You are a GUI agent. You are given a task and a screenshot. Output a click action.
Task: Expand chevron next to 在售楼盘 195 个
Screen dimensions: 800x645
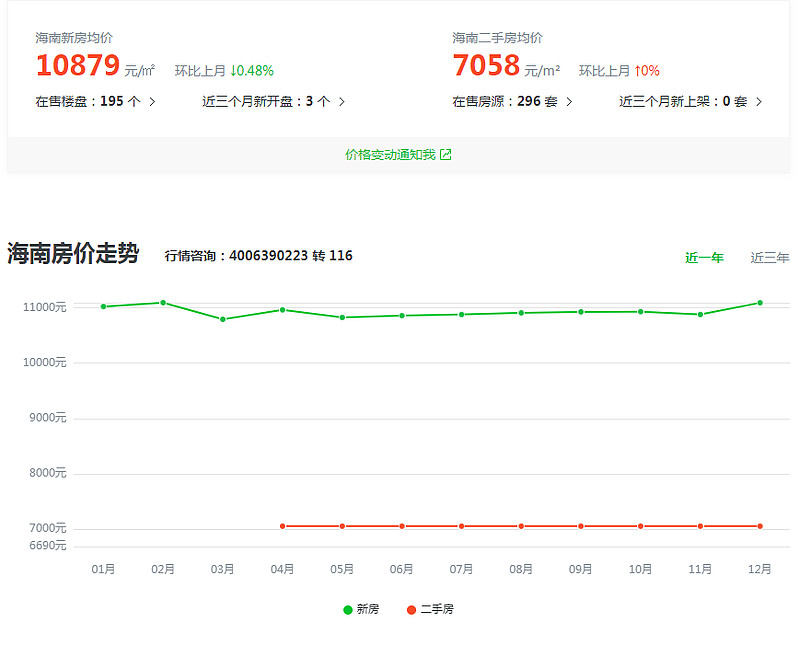click(152, 102)
